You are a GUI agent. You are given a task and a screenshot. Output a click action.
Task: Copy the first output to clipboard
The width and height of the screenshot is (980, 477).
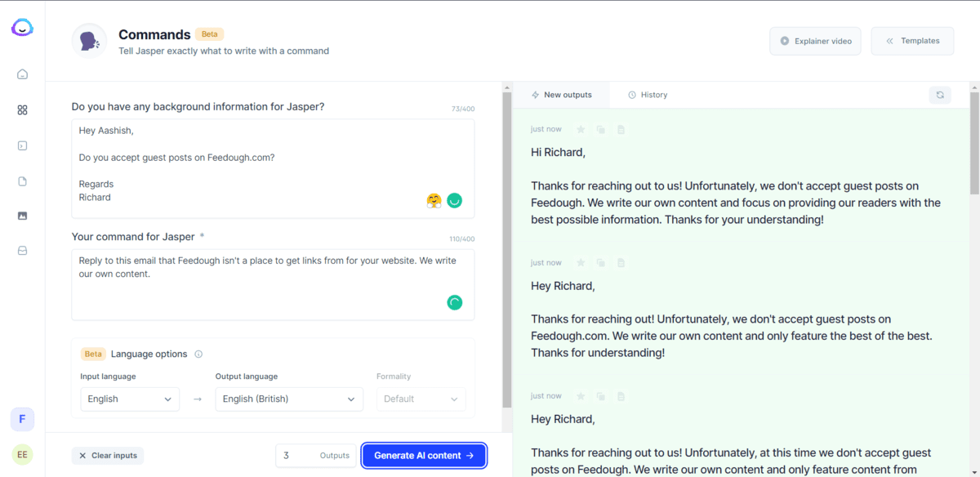click(x=600, y=129)
